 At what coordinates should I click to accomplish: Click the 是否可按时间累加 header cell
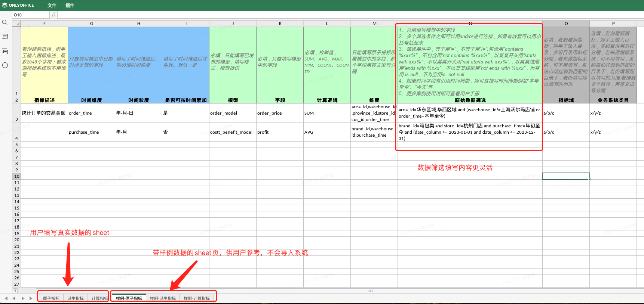click(186, 100)
